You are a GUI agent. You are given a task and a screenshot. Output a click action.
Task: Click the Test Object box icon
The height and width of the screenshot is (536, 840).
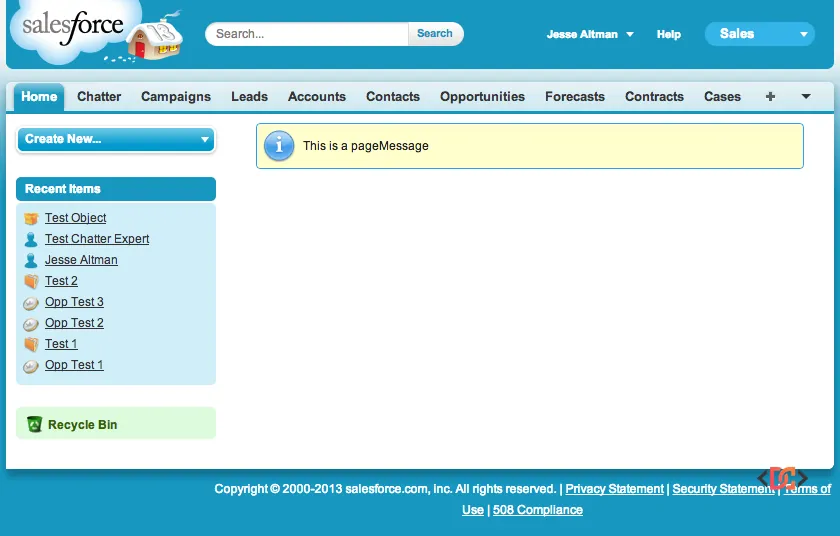click(x=31, y=218)
